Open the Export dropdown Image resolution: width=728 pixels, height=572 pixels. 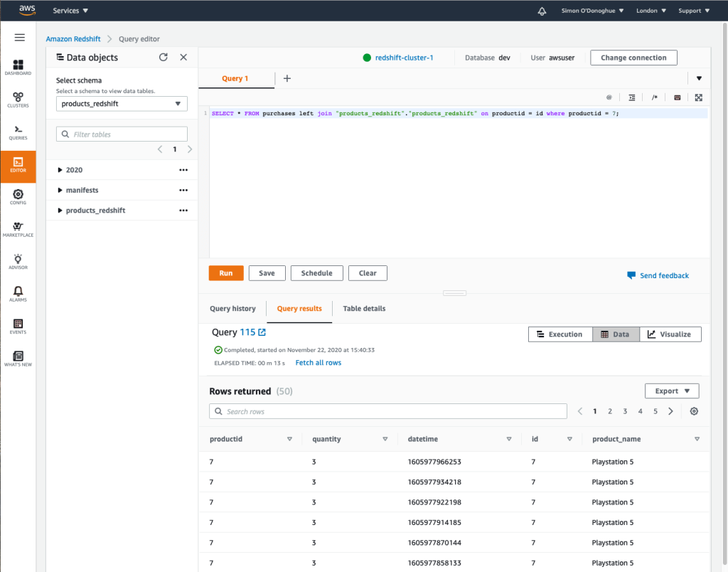tap(672, 391)
